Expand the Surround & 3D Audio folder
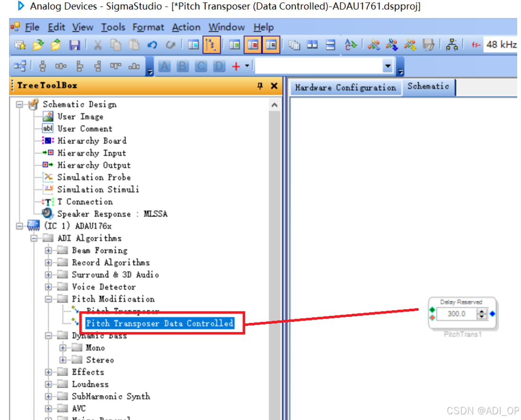The width and height of the screenshot is (521, 420). click(x=48, y=275)
